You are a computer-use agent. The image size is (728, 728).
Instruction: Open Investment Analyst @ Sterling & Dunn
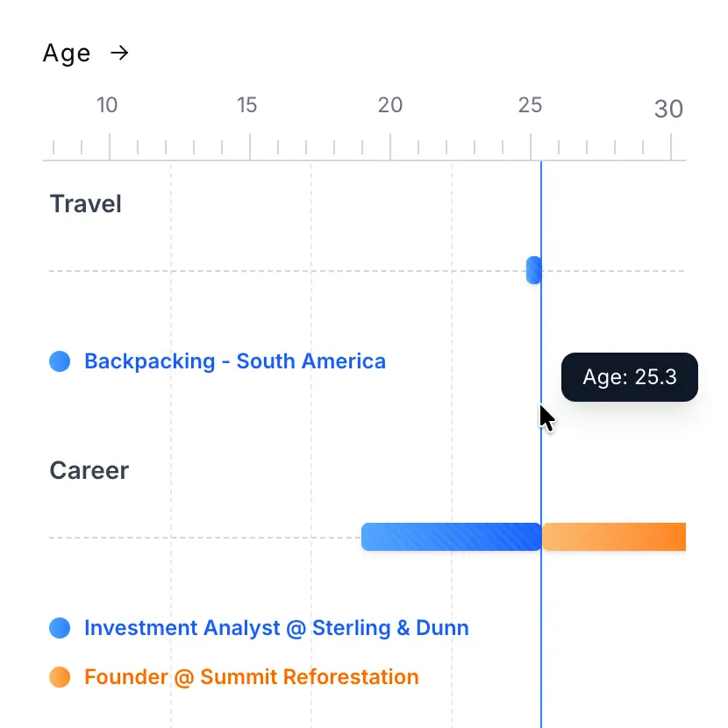(x=276, y=628)
